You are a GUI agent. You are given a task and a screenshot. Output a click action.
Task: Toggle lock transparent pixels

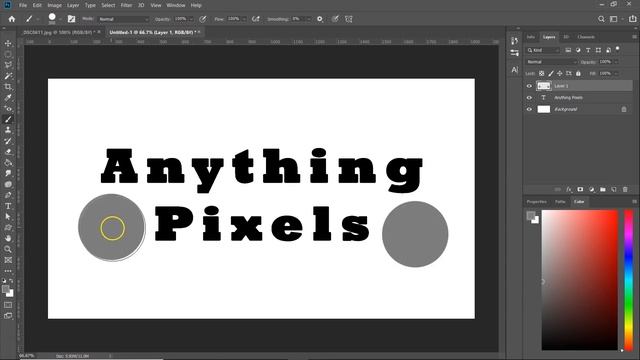click(x=542, y=73)
